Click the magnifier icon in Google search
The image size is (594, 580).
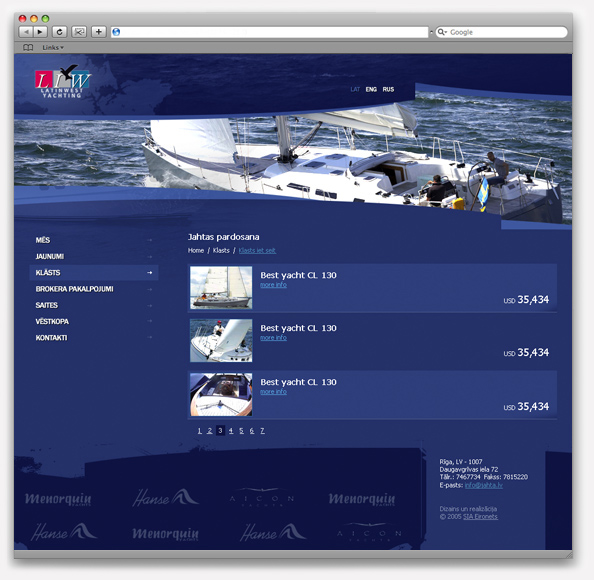point(442,32)
